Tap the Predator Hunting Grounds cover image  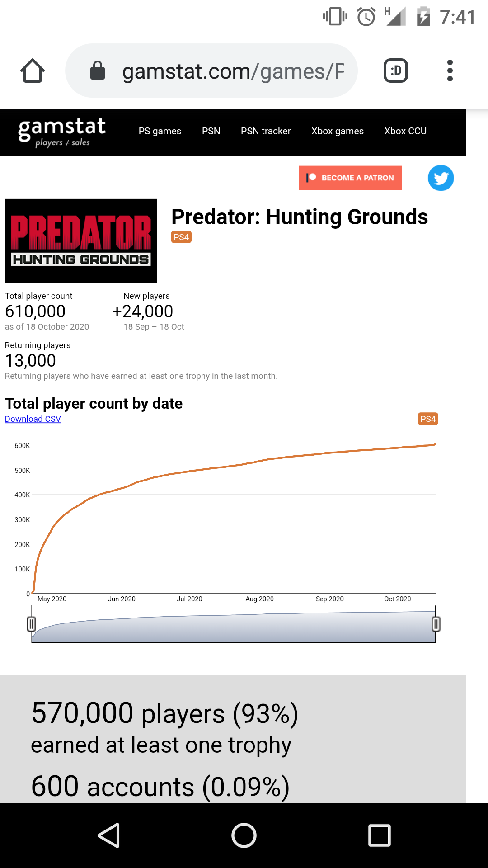point(81,241)
